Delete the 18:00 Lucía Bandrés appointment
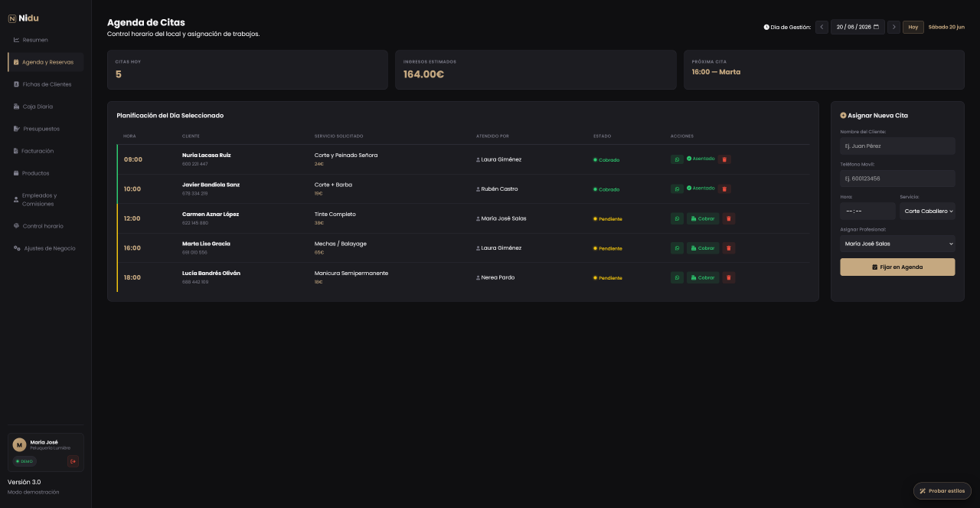 click(729, 277)
